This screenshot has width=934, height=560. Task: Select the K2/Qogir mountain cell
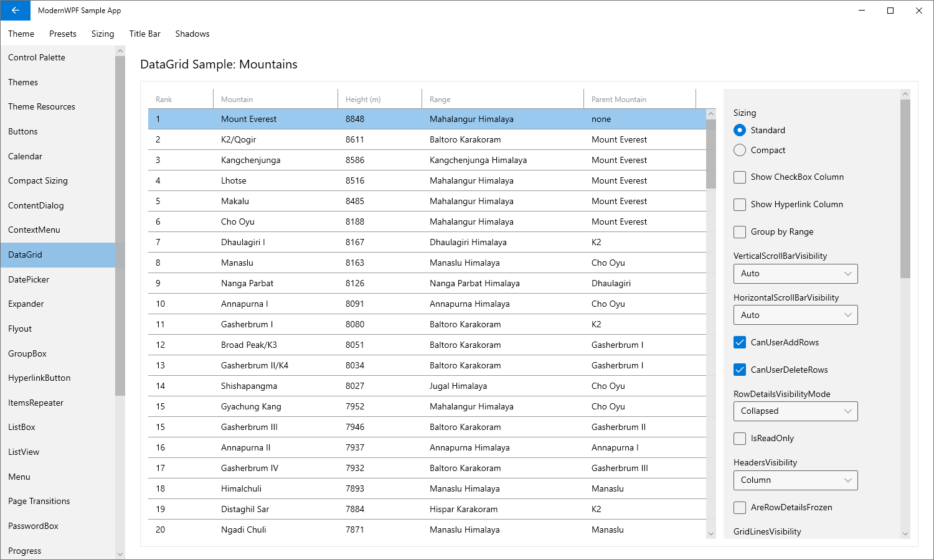coord(276,139)
